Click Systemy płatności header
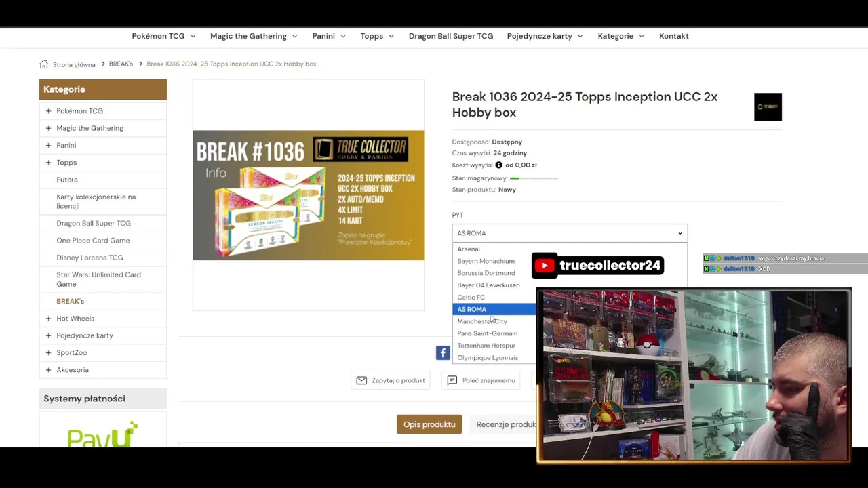868x488 pixels. pos(103,399)
